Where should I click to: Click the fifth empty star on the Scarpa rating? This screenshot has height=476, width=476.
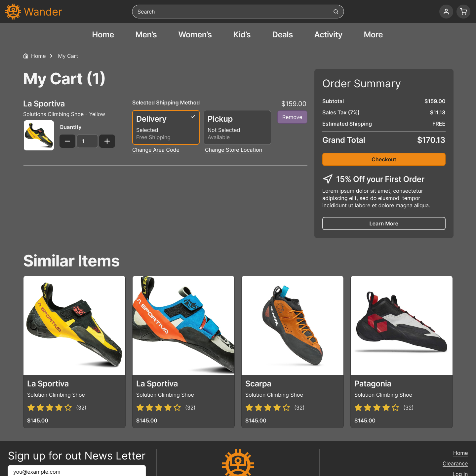pyautogui.click(x=286, y=408)
